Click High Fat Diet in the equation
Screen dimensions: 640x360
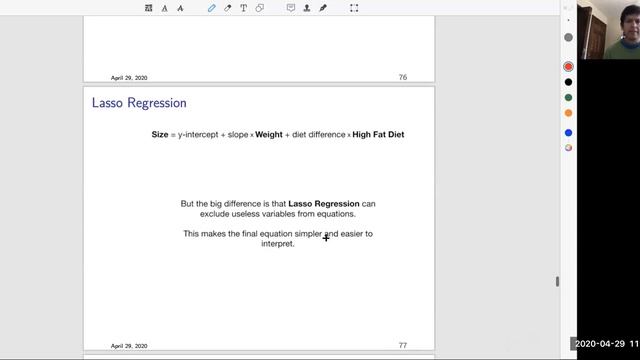378,135
